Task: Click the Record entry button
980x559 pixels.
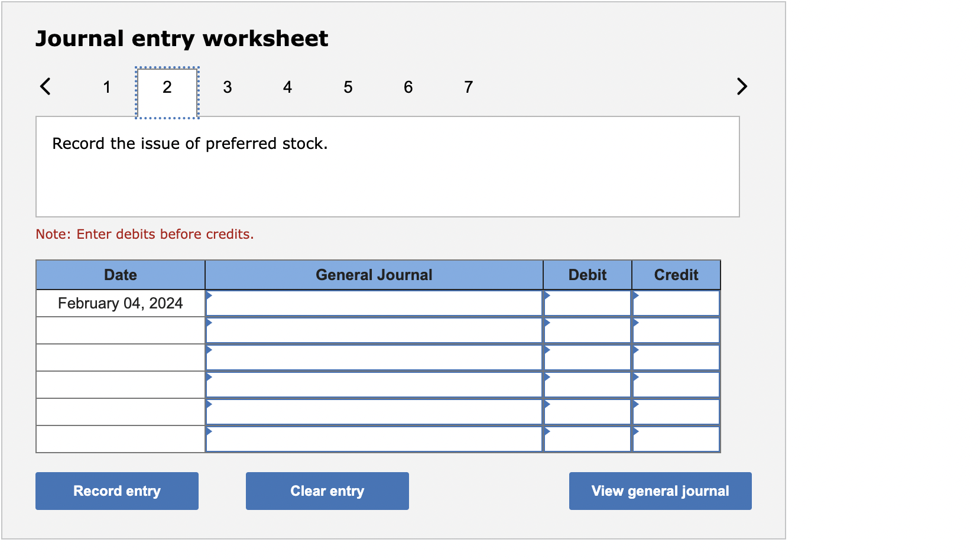Action: coord(117,491)
